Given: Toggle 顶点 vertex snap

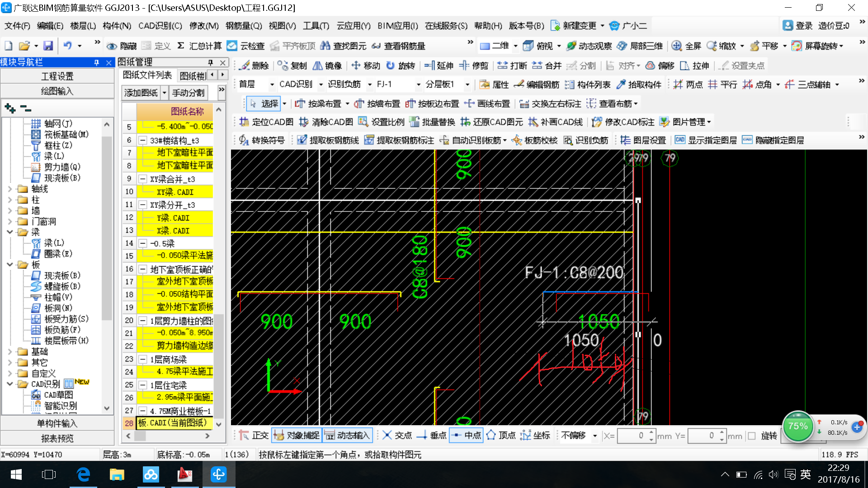Looking at the screenshot, I should (501, 435).
